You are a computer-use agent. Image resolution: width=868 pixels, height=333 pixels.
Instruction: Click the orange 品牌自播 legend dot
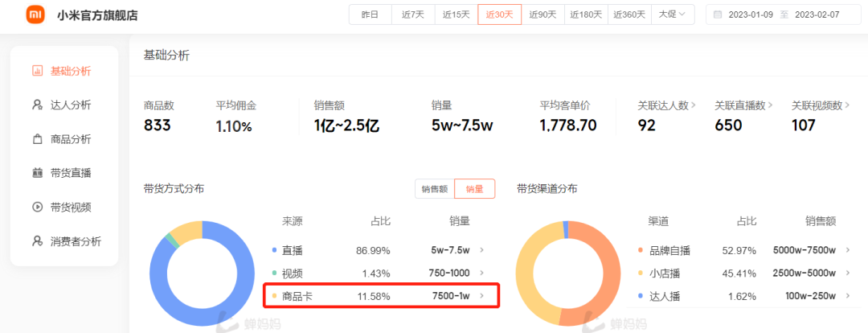(x=641, y=250)
